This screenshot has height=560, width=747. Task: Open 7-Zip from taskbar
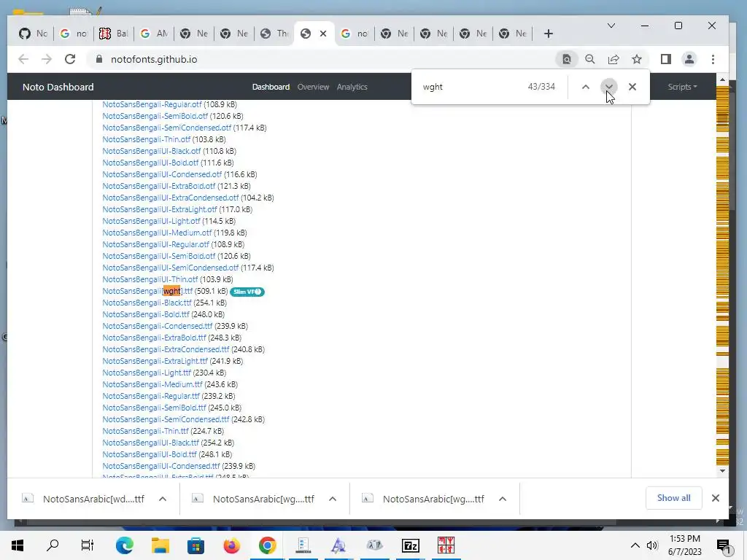pos(410,545)
